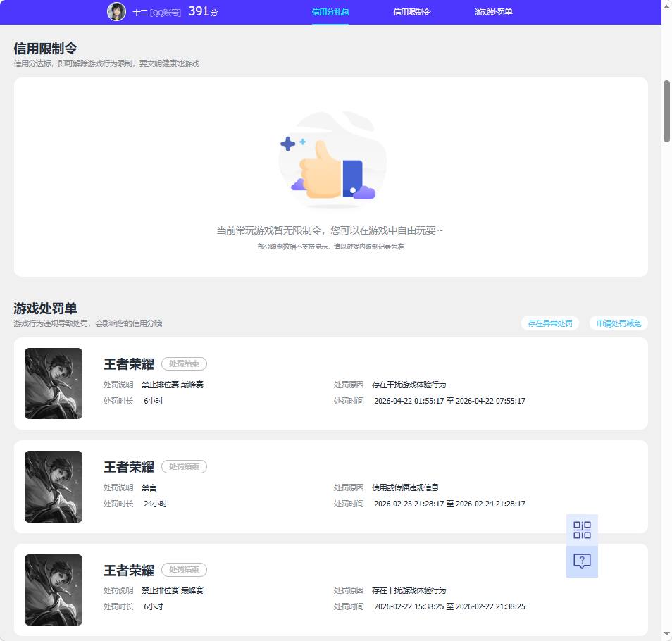The height and width of the screenshot is (641, 672).
Task: Click 王者荣耀 title of the 2026-02-22 record
Action: click(129, 571)
